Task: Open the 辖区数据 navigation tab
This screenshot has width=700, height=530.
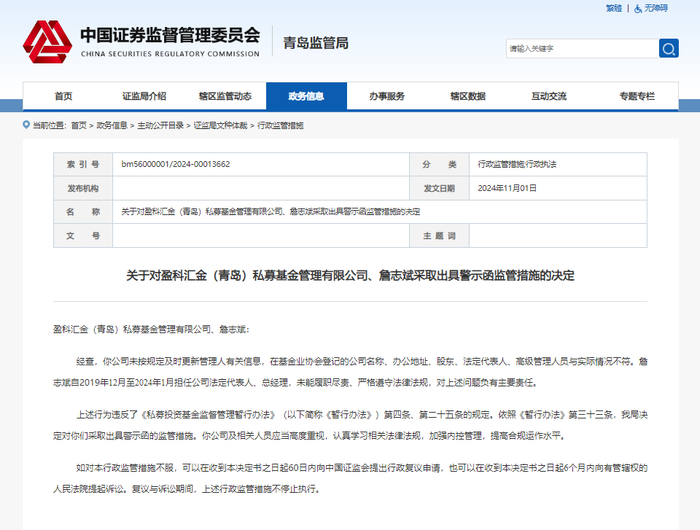Action: (x=468, y=96)
